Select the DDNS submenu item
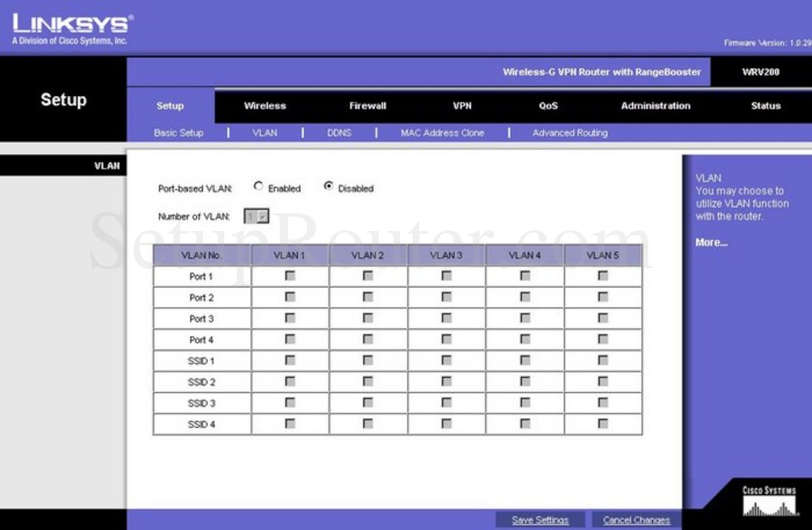 pos(339,133)
